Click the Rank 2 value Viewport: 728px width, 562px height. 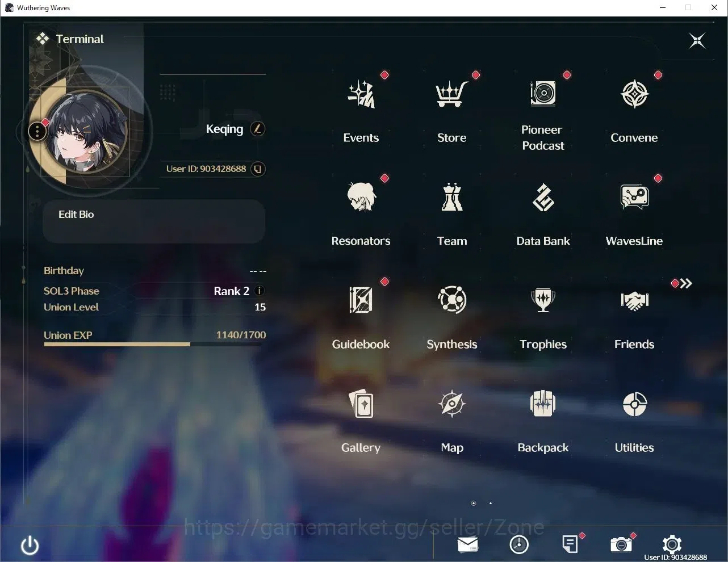tap(232, 291)
